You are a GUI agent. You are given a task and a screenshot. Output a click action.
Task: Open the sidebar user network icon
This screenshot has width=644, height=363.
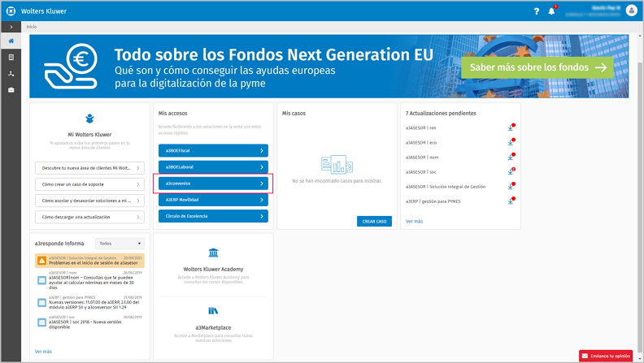(x=11, y=74)
